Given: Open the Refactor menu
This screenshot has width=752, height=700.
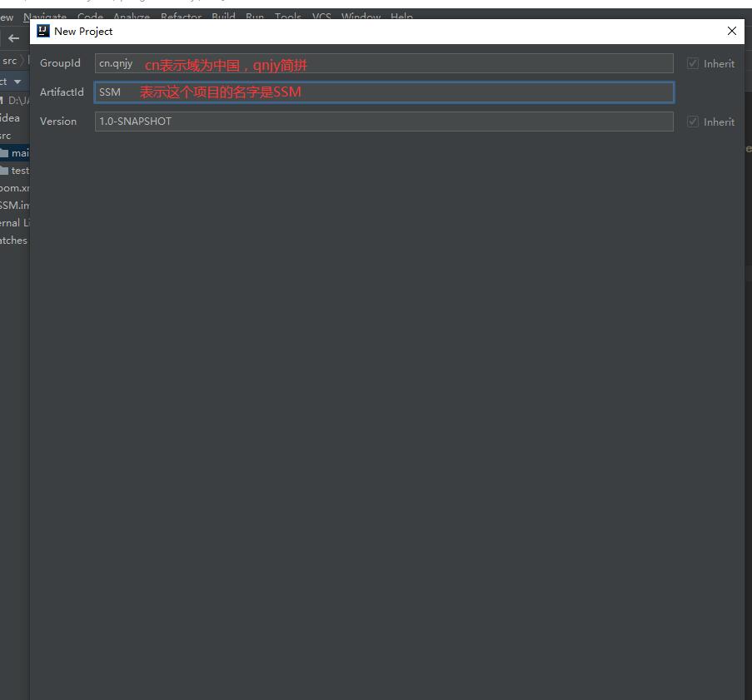Looking at the screenshot, I should [181, 17].
